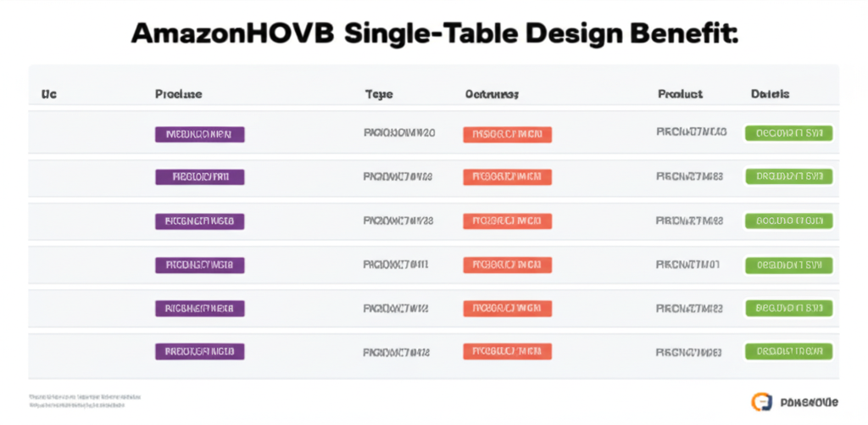Click the "Type" column header
This screenshot has height=425, width=868.
(379, 94)
